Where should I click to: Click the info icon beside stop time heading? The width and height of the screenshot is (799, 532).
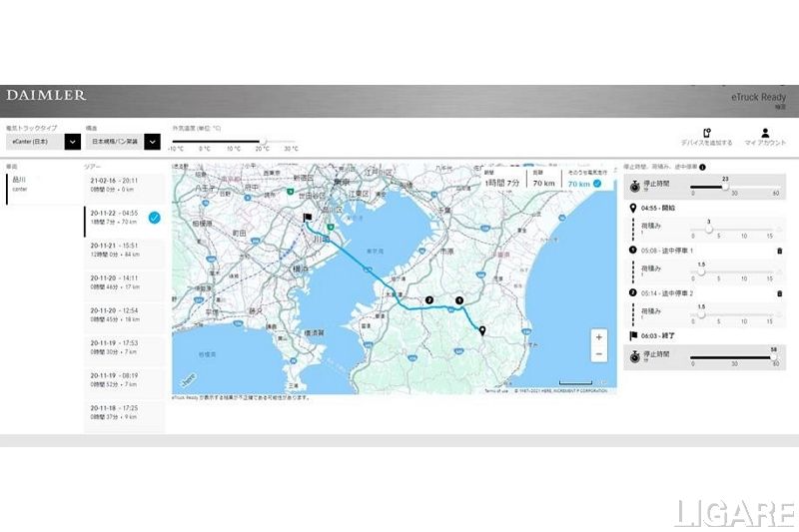[703, 167]
